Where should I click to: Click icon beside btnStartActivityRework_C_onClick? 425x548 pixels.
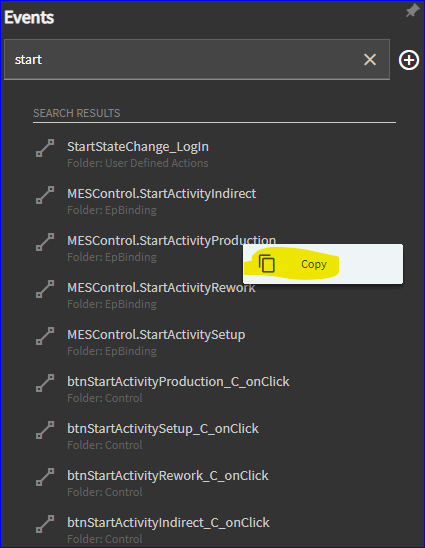(x=45, y=477)
